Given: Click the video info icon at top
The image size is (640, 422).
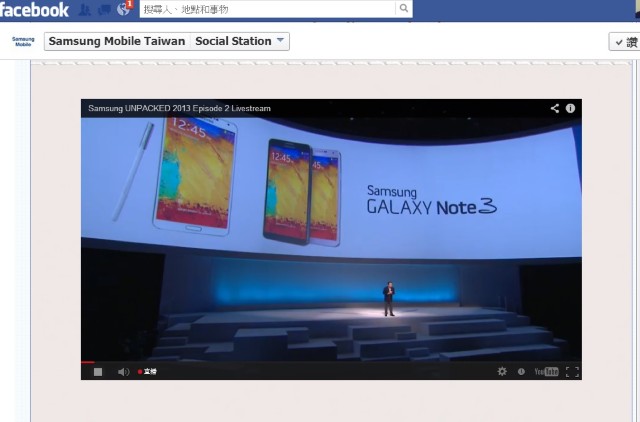Looking at the screenshot, I should pyautogui.click(x=570, y=108).
